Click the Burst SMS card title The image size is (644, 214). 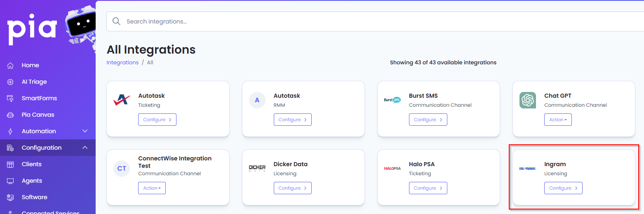pyautogui.click(x=423, y=96)
